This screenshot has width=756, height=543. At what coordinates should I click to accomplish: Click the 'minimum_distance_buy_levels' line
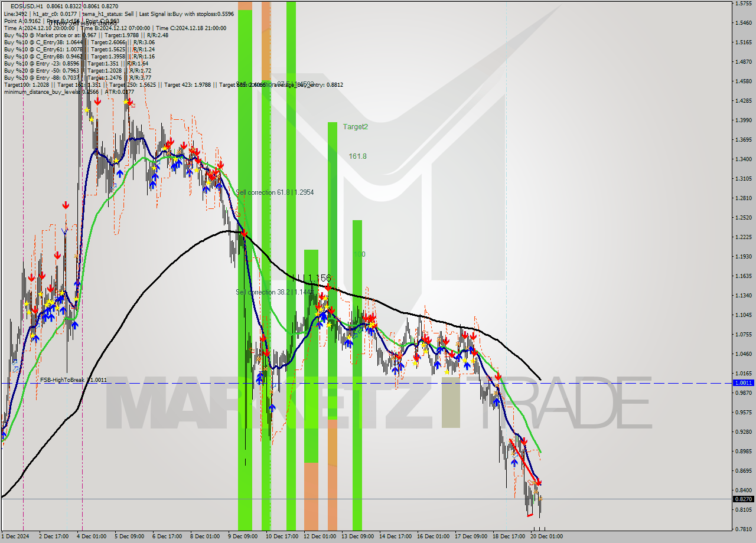(69, 91)
